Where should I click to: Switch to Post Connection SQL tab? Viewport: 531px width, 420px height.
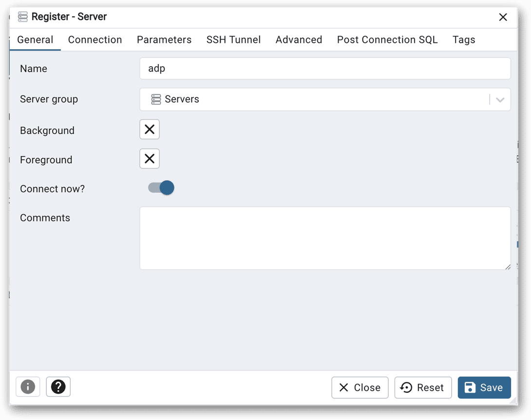387,40
